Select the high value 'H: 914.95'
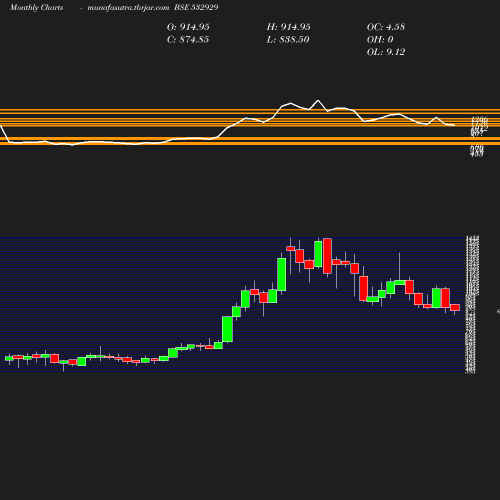This screenshot has width=500, height=500. point(288,27)
